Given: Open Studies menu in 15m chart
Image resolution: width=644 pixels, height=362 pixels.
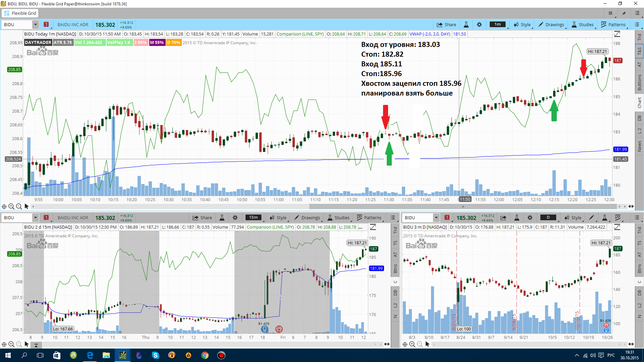Looking at the screenshot, I should 338,218.
